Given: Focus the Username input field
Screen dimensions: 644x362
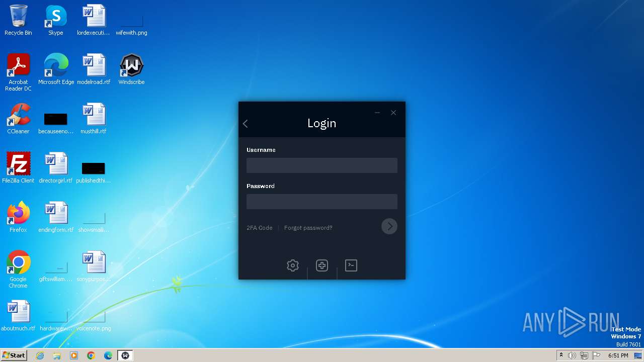Looking at the screenshot, I should tap(322, 165).
